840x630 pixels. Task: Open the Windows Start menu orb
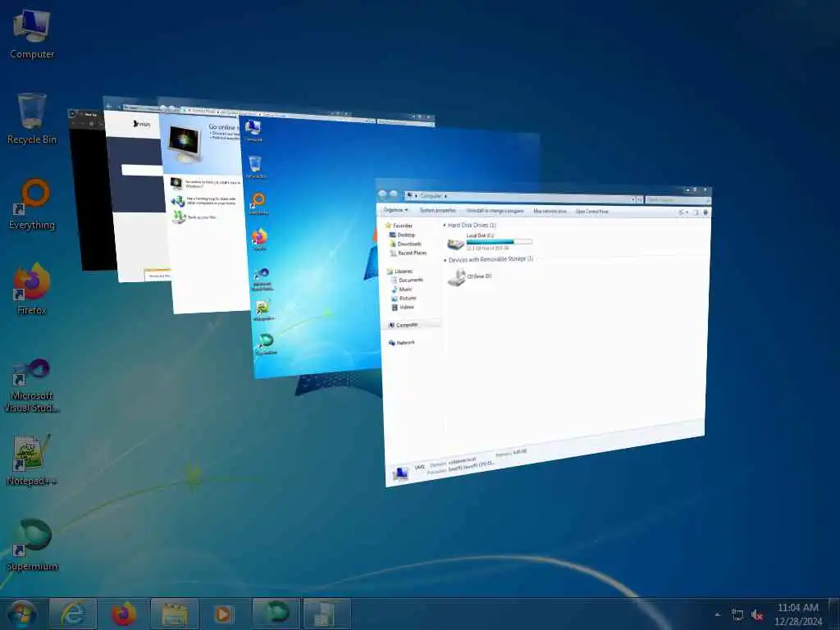click(x=22, y=614)
